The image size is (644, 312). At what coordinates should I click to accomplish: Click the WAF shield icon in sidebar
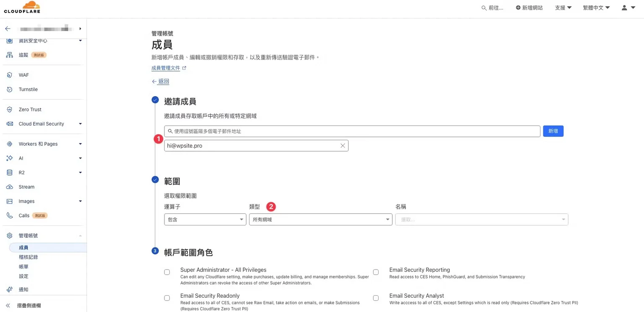9,75
